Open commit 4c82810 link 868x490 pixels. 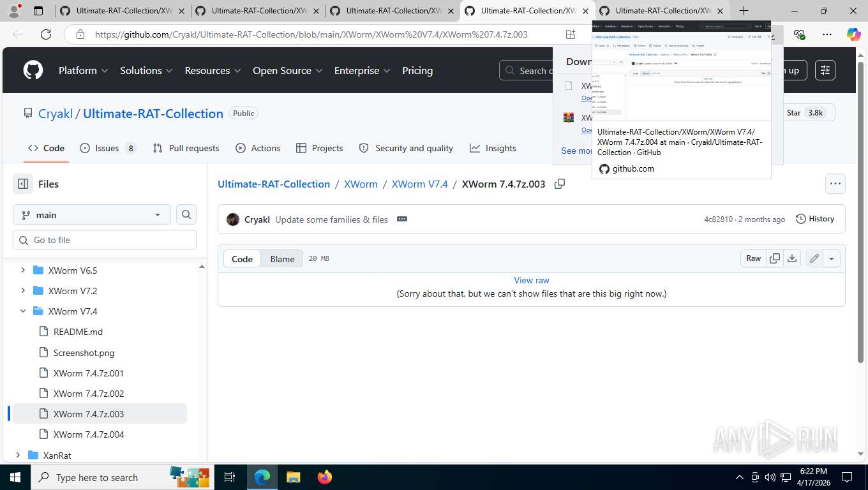pos(718,219)
